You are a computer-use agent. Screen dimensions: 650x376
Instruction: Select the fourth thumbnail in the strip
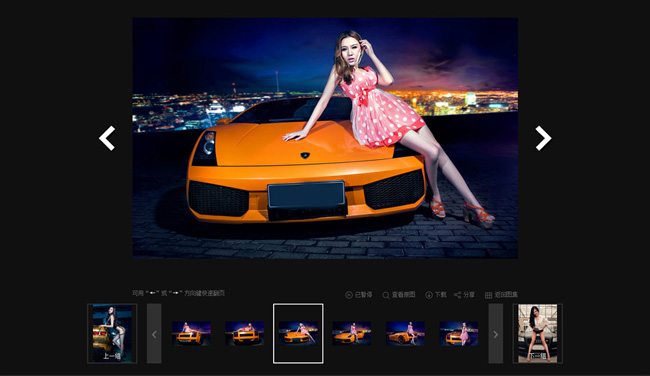pos(352,333)
